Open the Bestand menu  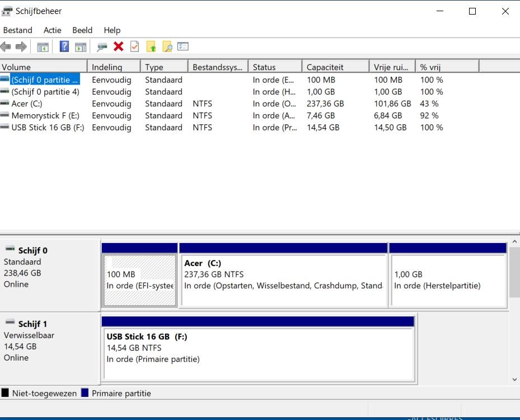click(x=18, y=30)
